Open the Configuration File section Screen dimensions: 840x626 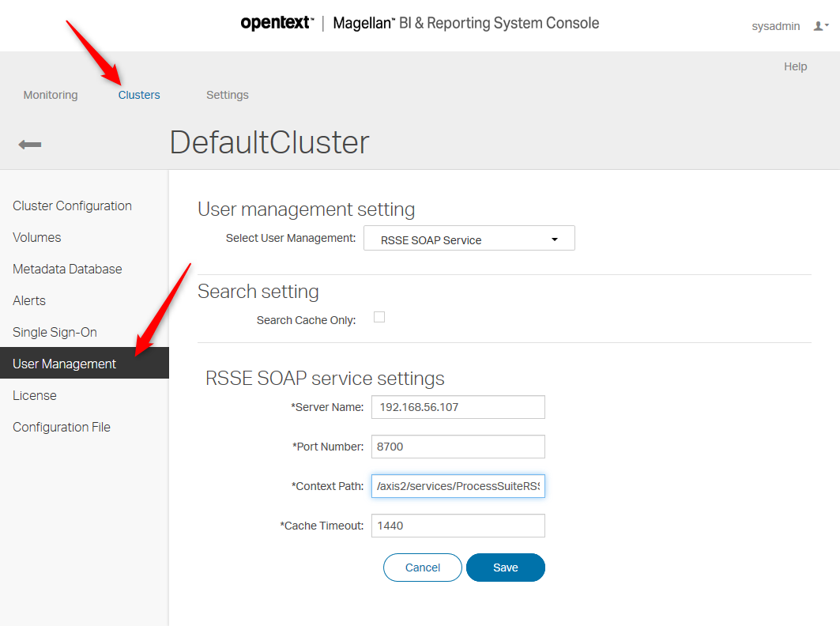click(x=62, y=427)
